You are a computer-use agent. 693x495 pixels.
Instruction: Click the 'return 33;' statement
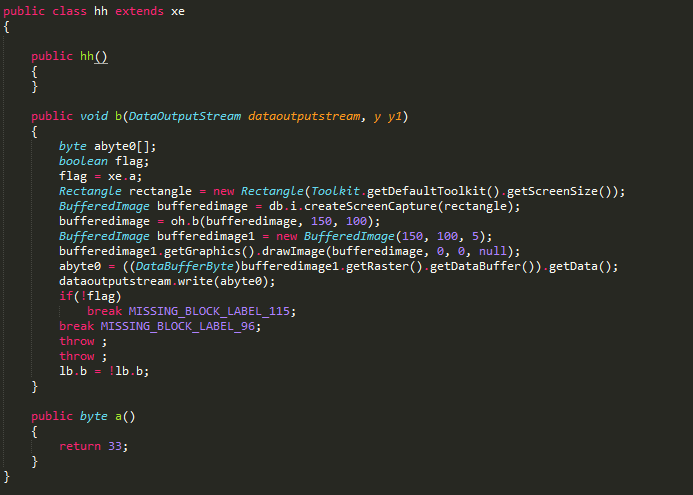94,446
